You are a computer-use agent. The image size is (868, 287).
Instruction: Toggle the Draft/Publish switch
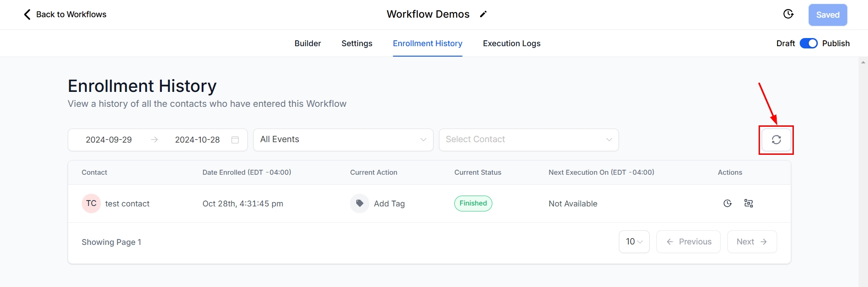pyautogui.click(x=808, y=43)
